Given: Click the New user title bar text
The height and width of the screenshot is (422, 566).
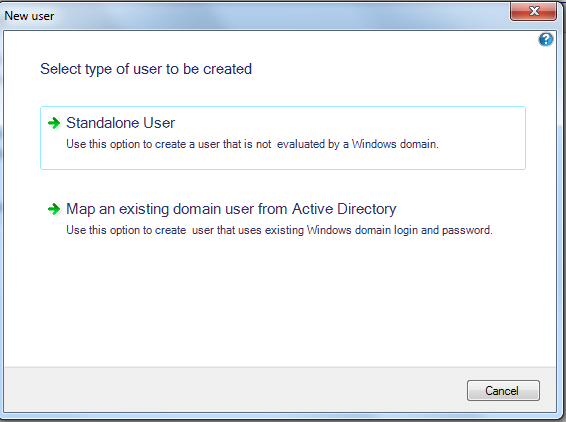Looking at the screenshot, I should coord(29,16).
